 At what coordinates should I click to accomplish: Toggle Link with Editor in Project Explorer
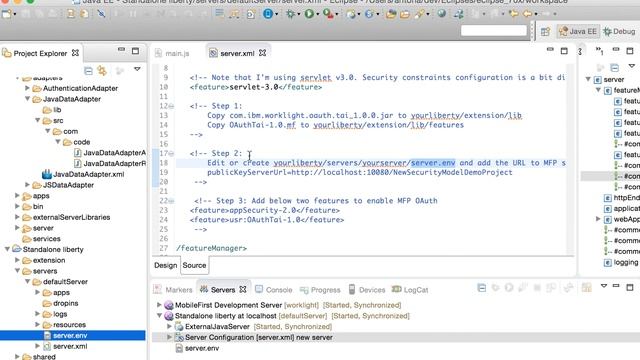tap(102, 71)
